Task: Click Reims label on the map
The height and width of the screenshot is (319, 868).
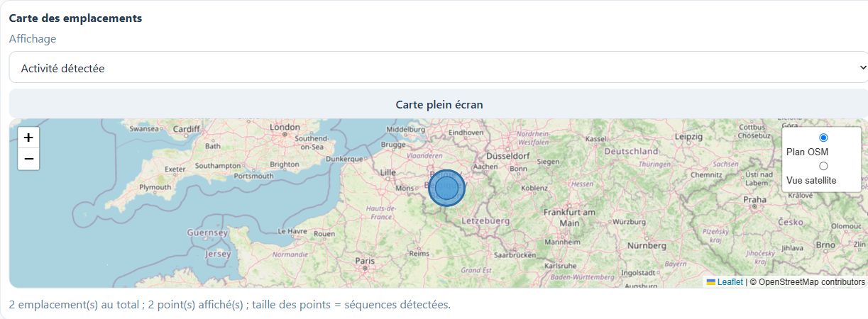Action: click(x=419, y=253)
